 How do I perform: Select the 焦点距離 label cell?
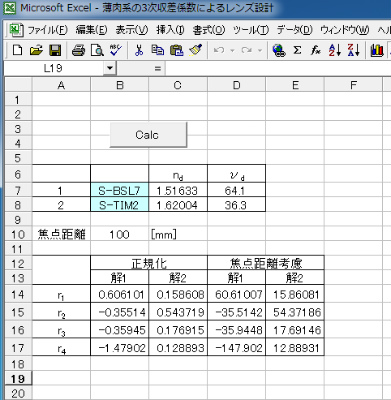(61, 234)
